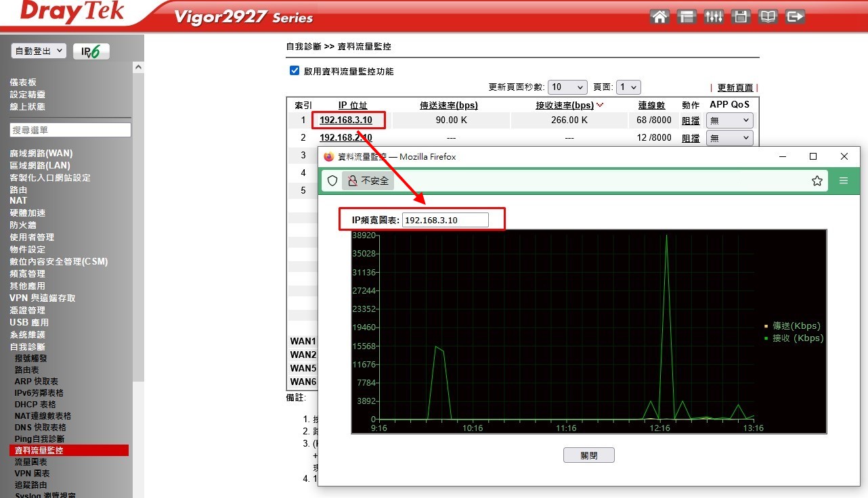The width and height of the screenshot is (868, 498).
Task: Click the save floppy disk icon
Action: coord(741,17)
